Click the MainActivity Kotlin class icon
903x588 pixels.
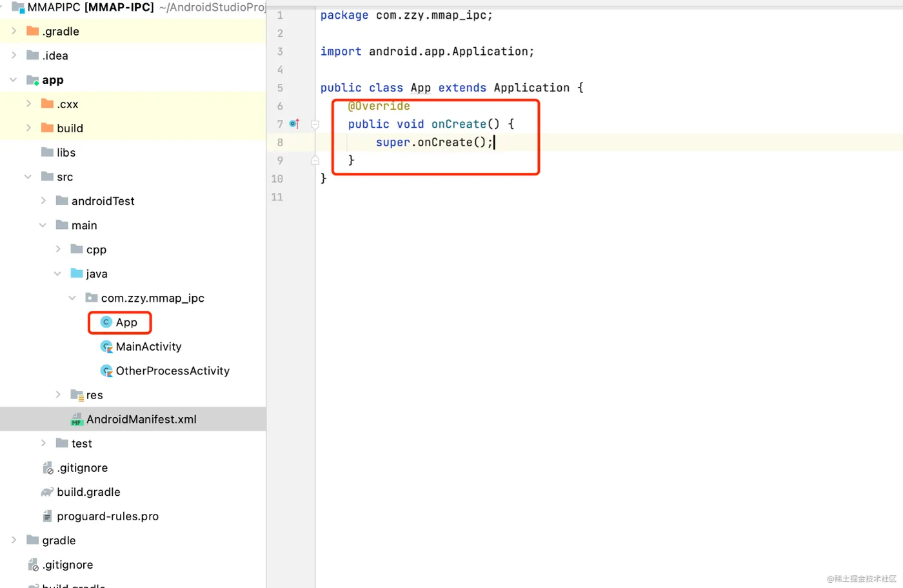(x=107, y=347)
